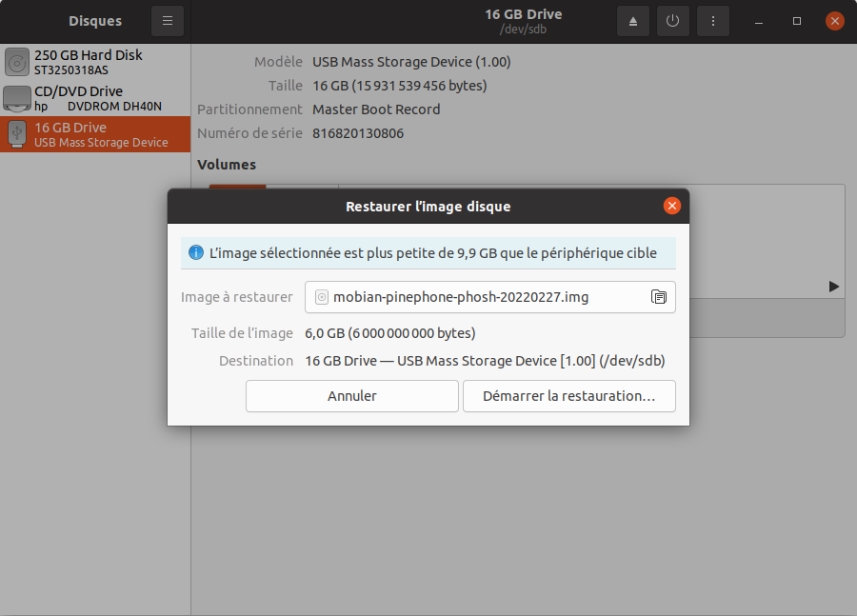
Task: Eject the 16 GB drive
Action: 632,21
